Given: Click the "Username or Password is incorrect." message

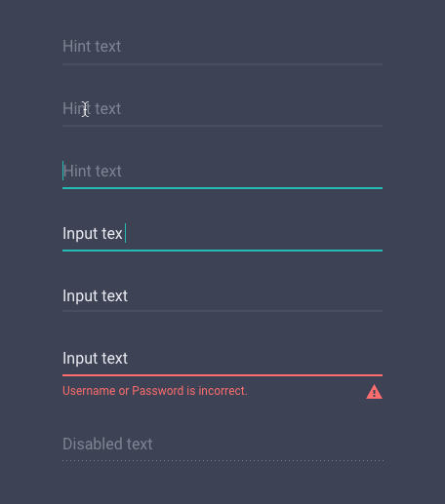Looking at the screenshot, I should 155,391.
